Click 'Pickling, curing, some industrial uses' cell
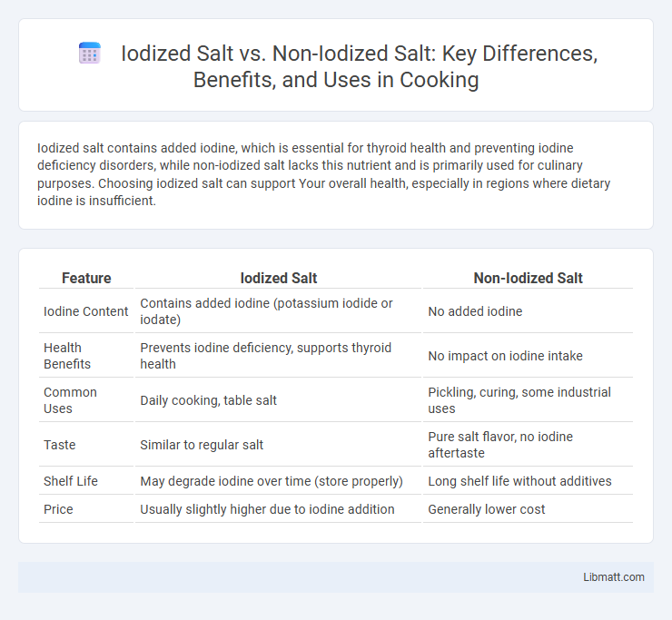This screenshot has height=620, width=672. 528,400
